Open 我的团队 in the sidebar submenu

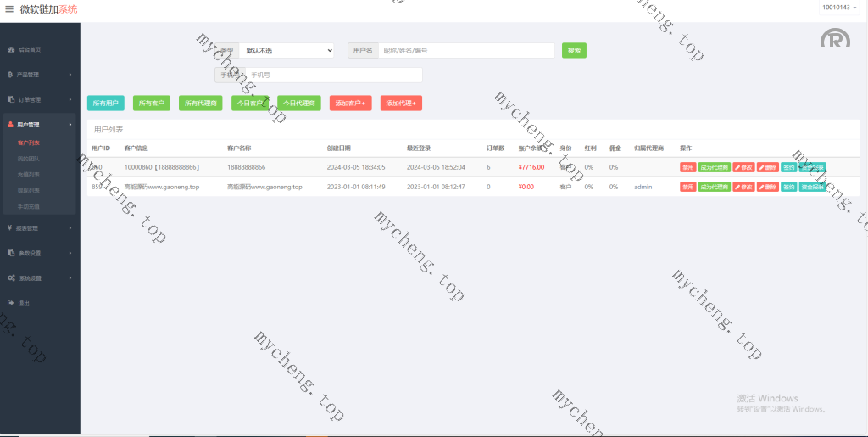[x=29, y=159]
